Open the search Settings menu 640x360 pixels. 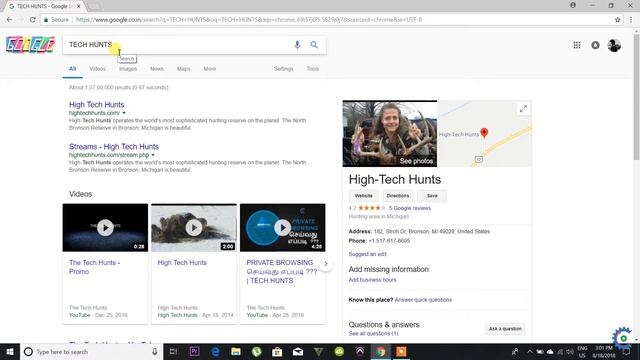284,69
